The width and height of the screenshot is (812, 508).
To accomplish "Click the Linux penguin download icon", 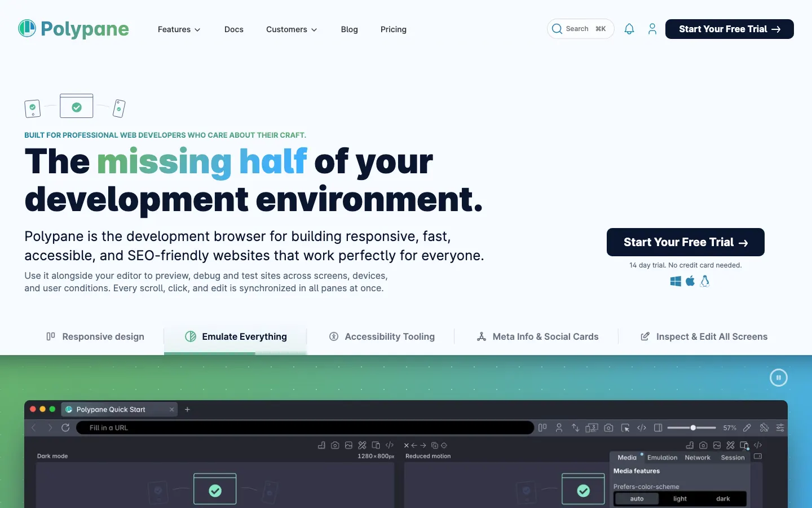I will tap(705, 281).
